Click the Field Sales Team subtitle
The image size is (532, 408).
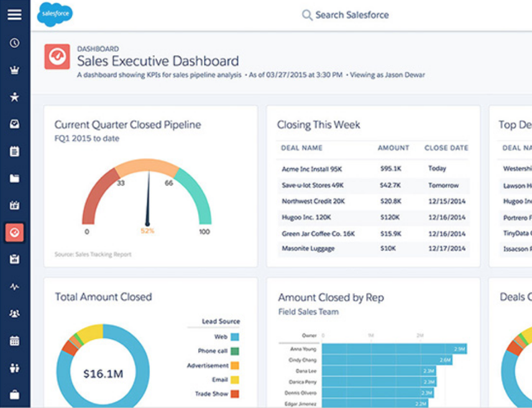coord(308,312)
